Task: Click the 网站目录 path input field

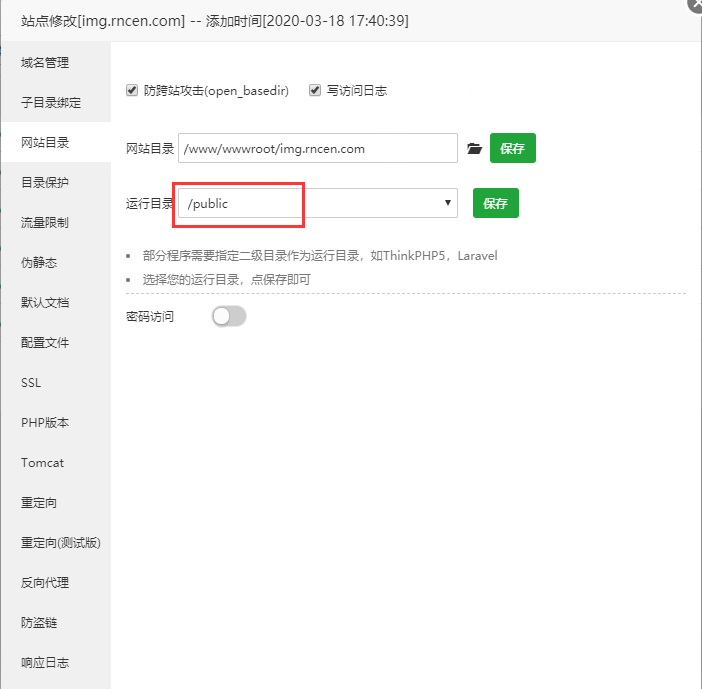Action: pyautogui.click(x=318, y=148)
